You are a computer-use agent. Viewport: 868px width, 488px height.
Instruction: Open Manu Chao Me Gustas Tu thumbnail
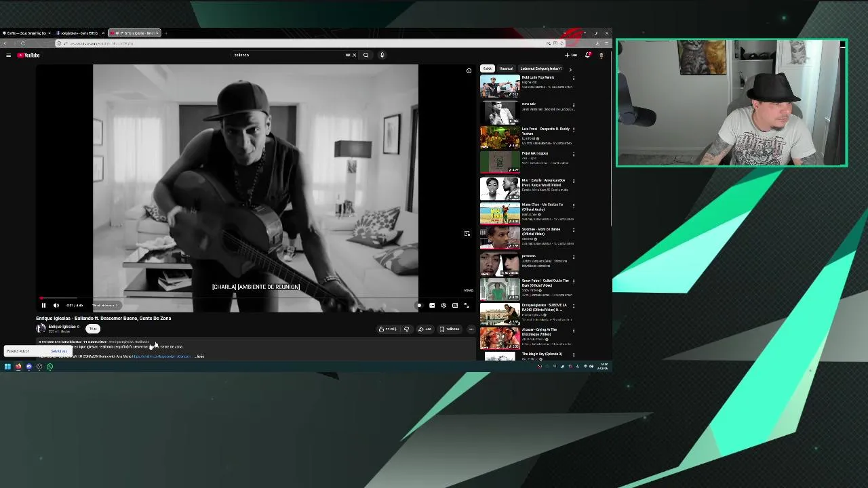[500, 213]
